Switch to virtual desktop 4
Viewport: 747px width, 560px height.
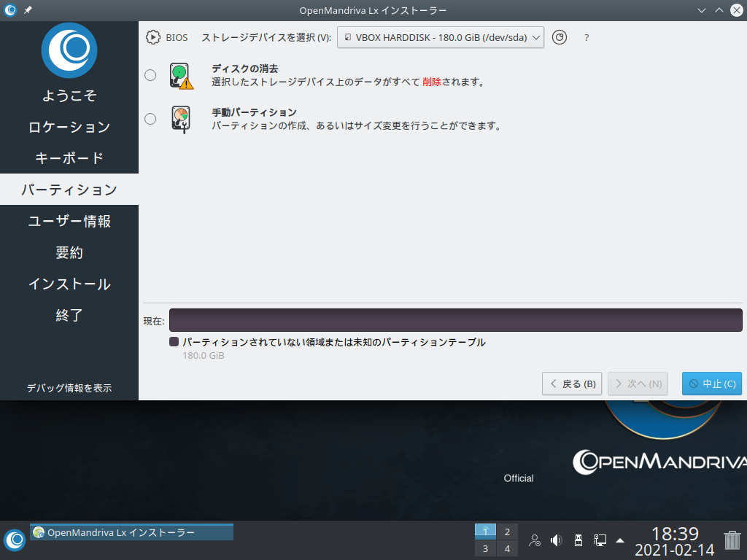pyautogui.click(x=508, y=548)
